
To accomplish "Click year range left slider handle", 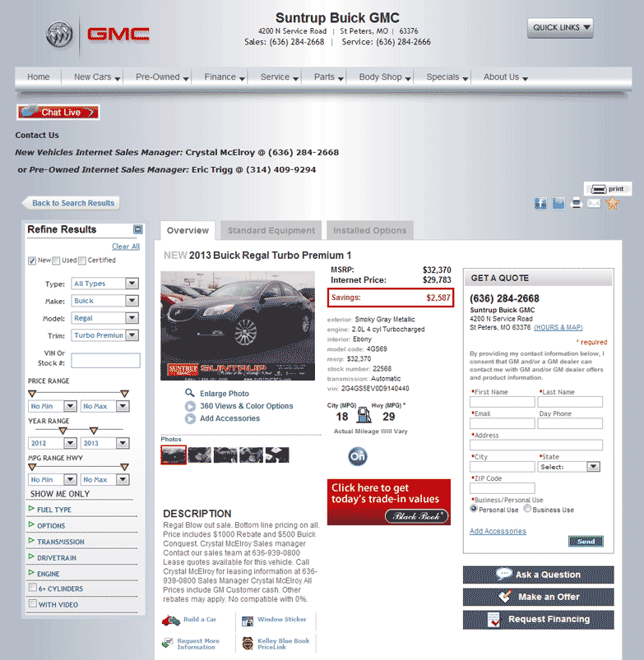I will click(x=63, y=431).
